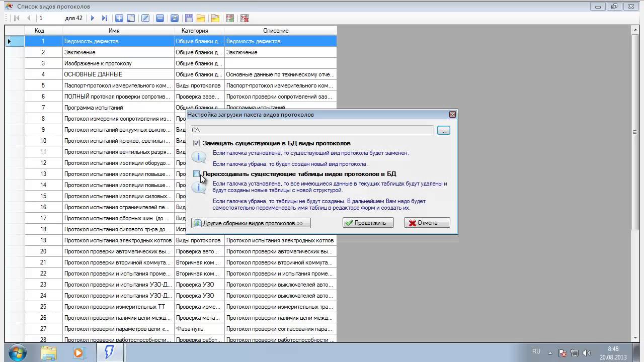
Task: Click code cell 20
Action: pos(43,251)
